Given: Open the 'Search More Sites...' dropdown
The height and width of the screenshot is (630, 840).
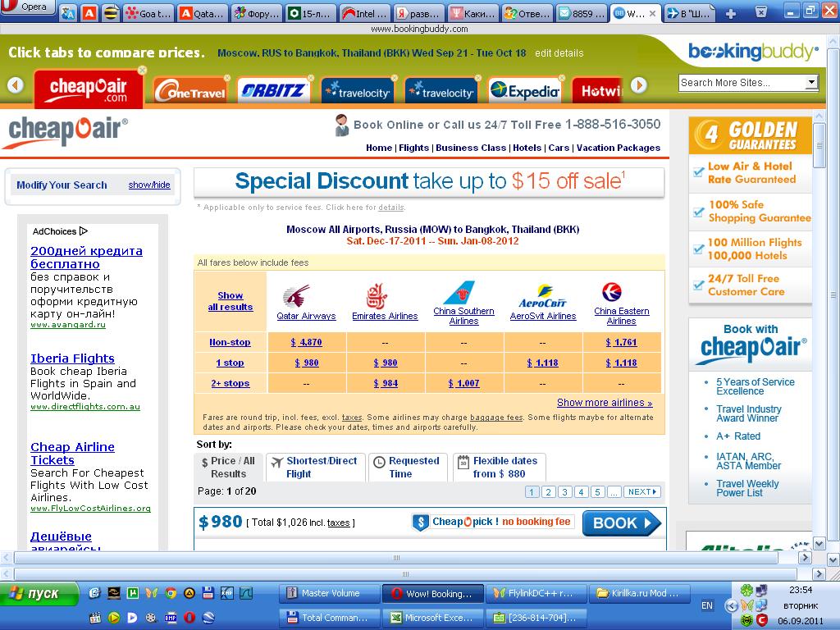Looking at the screenshot, I should 748,83.
